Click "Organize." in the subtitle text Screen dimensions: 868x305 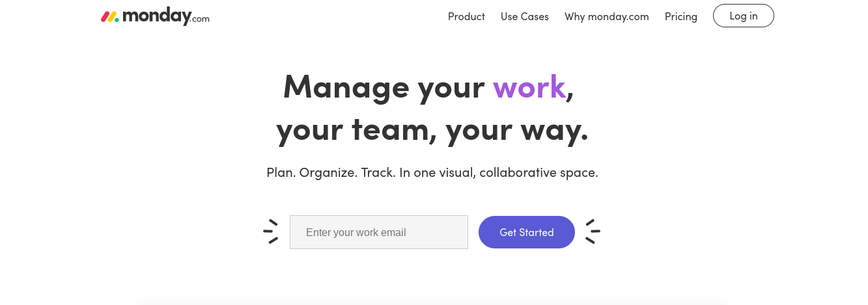pos(328,172)
